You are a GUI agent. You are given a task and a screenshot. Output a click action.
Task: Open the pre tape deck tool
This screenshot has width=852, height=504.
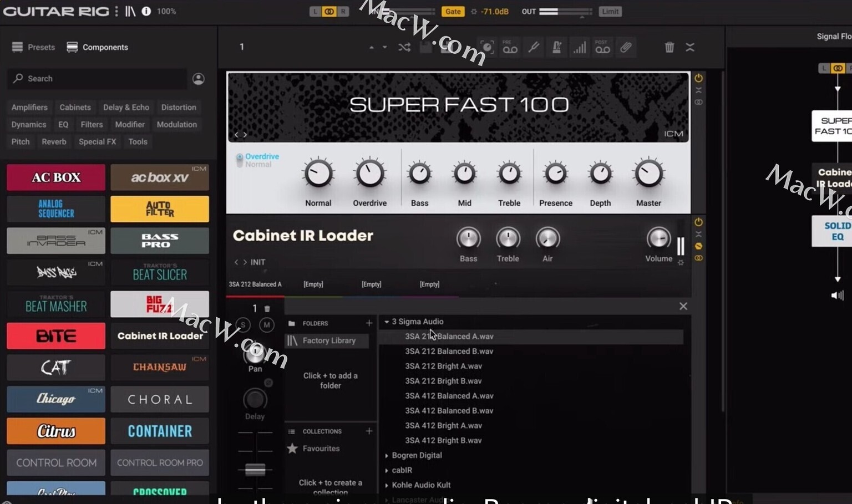coord(510,47)
